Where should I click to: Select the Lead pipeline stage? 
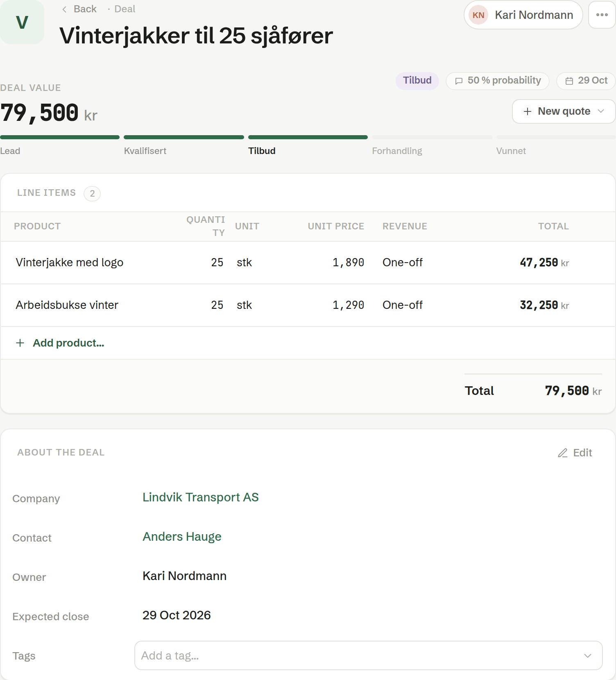pos(10,151)
